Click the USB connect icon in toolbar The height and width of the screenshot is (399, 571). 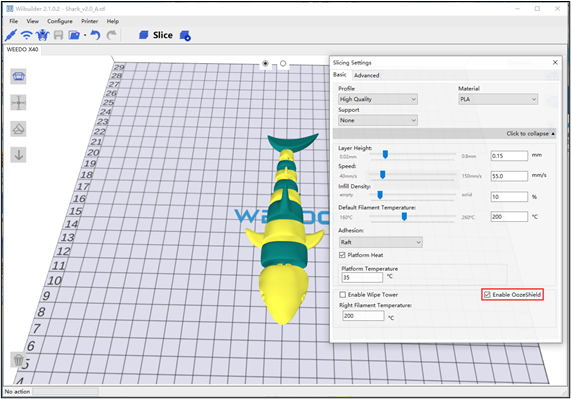(x=11, y=35)
